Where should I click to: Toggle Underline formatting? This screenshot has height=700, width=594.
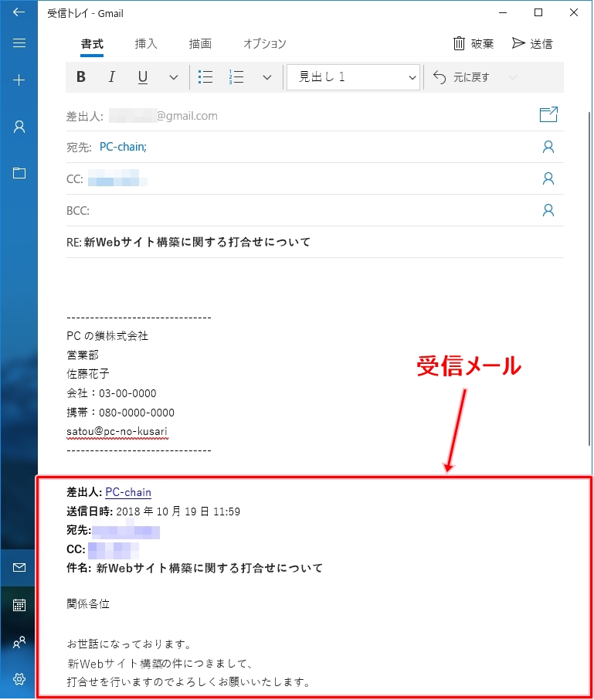click(x=142, y=77)
